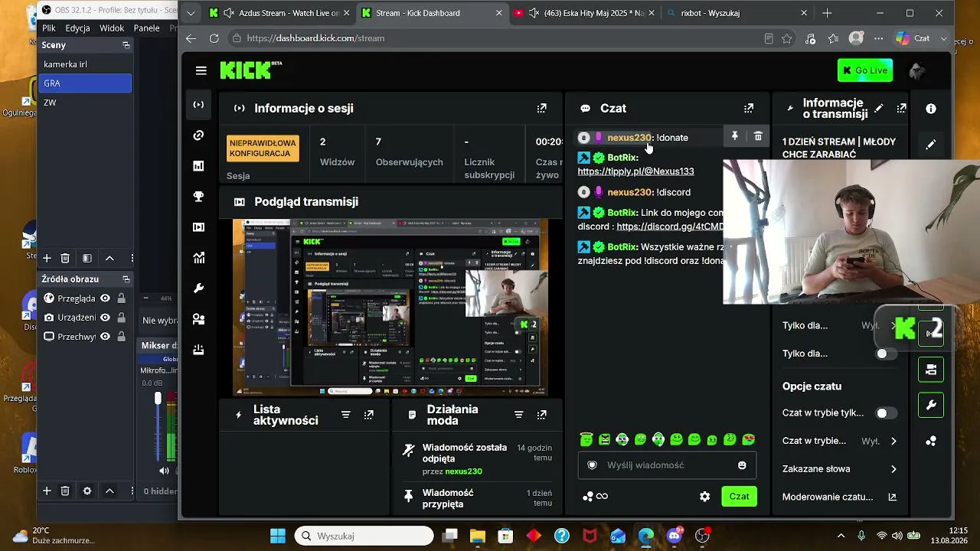Send message with the green Czat button
The image size is (980, 551).
739,497
